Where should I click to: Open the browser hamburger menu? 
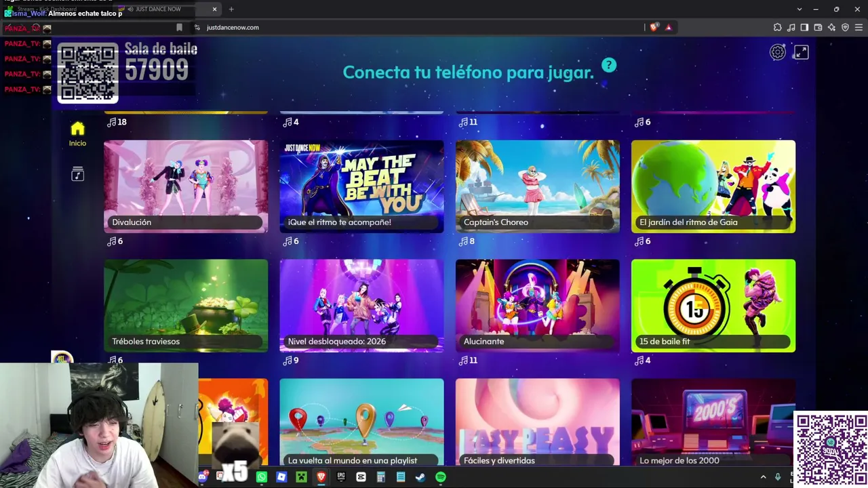pyautogui.click(x=859, y=27)
